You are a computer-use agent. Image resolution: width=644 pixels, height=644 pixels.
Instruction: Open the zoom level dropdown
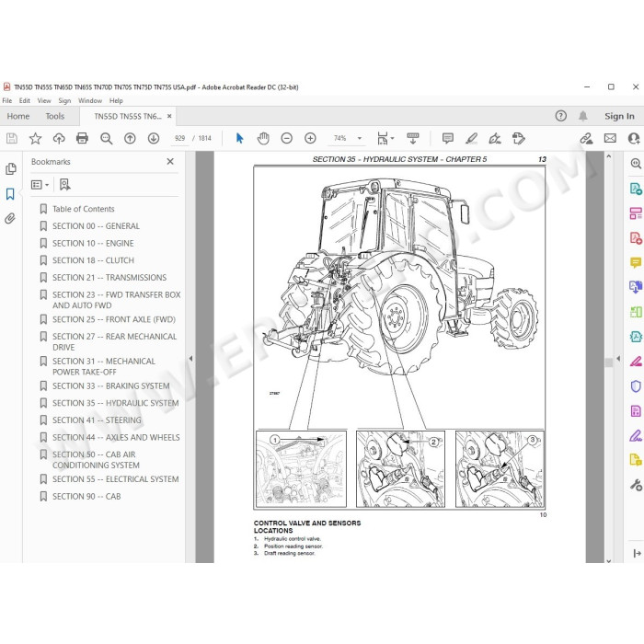tap(360, 138)
